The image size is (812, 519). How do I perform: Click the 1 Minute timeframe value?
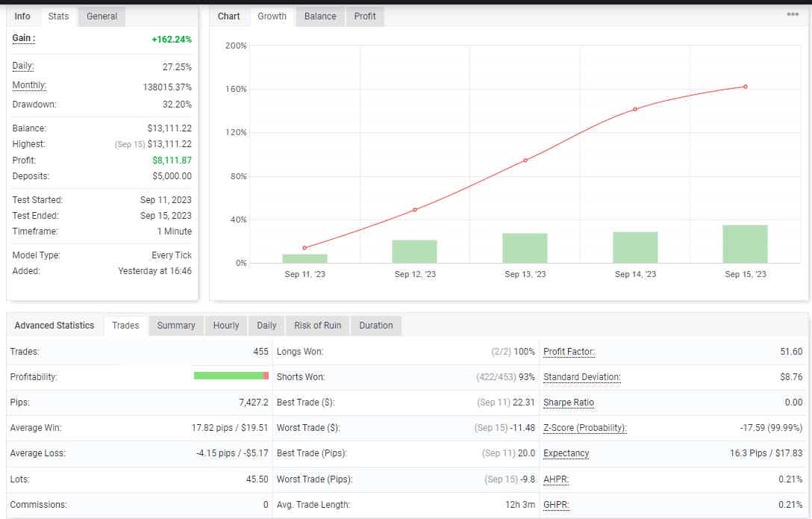click(x=175, y=231)
